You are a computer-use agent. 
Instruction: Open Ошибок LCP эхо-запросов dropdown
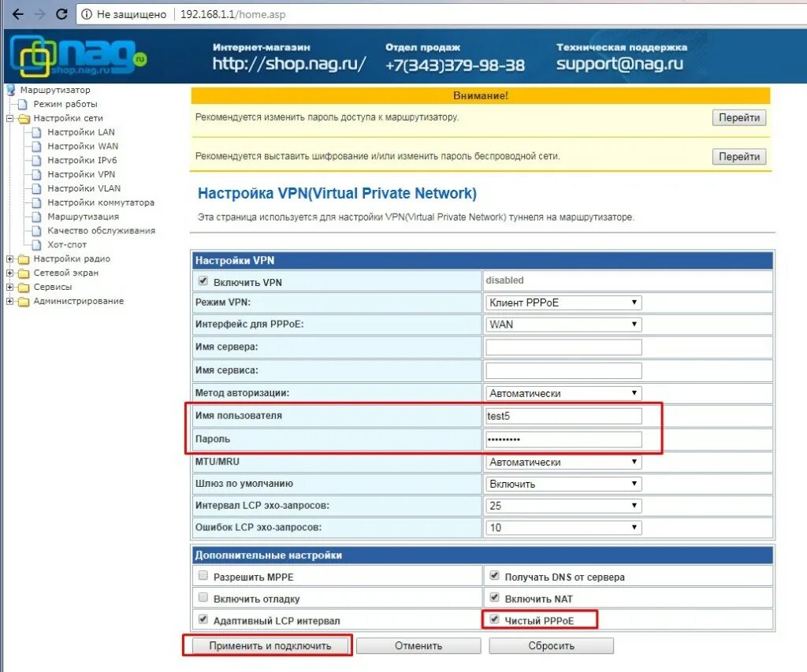tap(563, 527)
